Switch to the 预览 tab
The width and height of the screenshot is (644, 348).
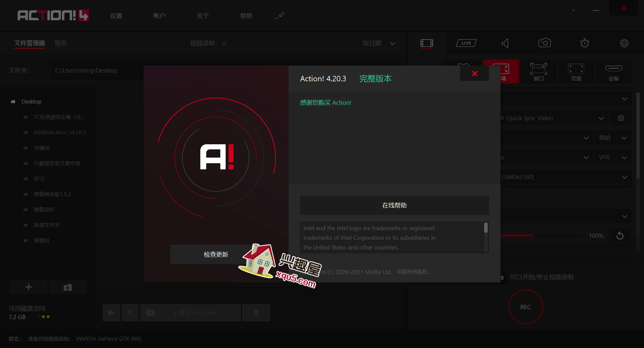pyautogui.click(x=61, y=43)
